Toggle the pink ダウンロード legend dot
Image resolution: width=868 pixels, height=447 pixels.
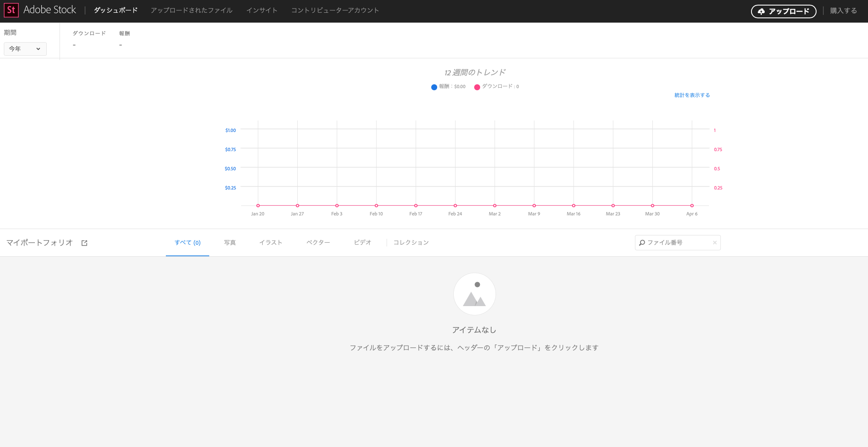pyautogui.click(x=477, y=87)
